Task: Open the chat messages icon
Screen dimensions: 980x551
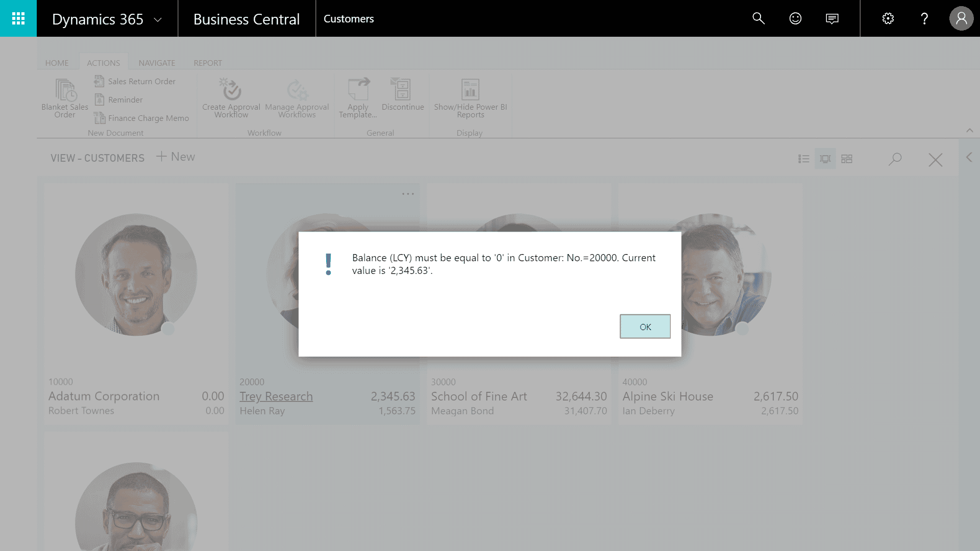Action: coord(832,19)
